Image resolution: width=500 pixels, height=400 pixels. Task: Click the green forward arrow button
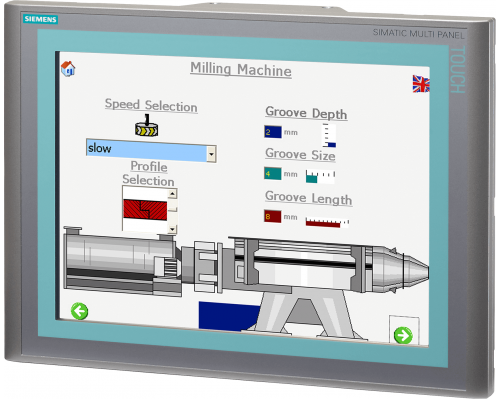tap(403, 335)
